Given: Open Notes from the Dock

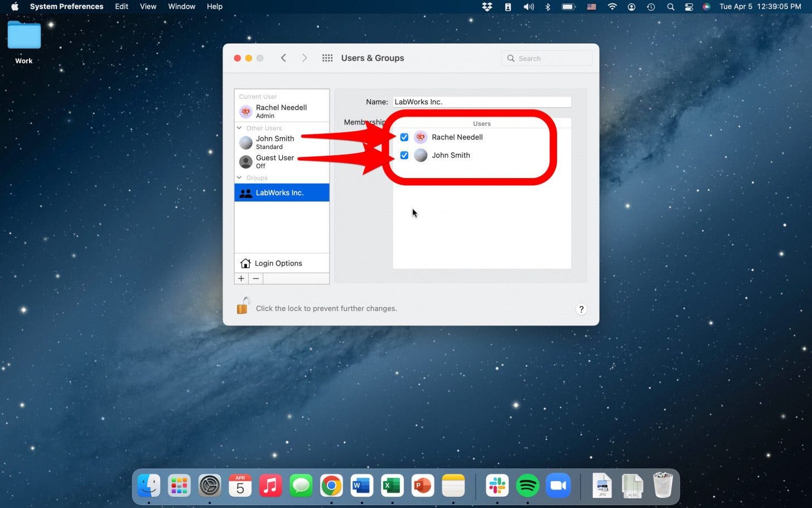Looking at the screenshot, I should tap(453, 486).
